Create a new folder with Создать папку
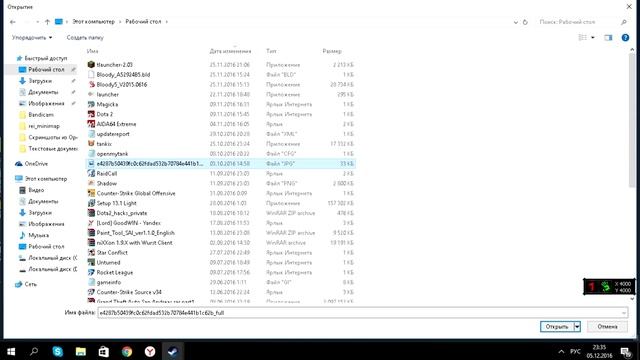The height and width of the screenshot is (360, 640). (x=85, y=38)
